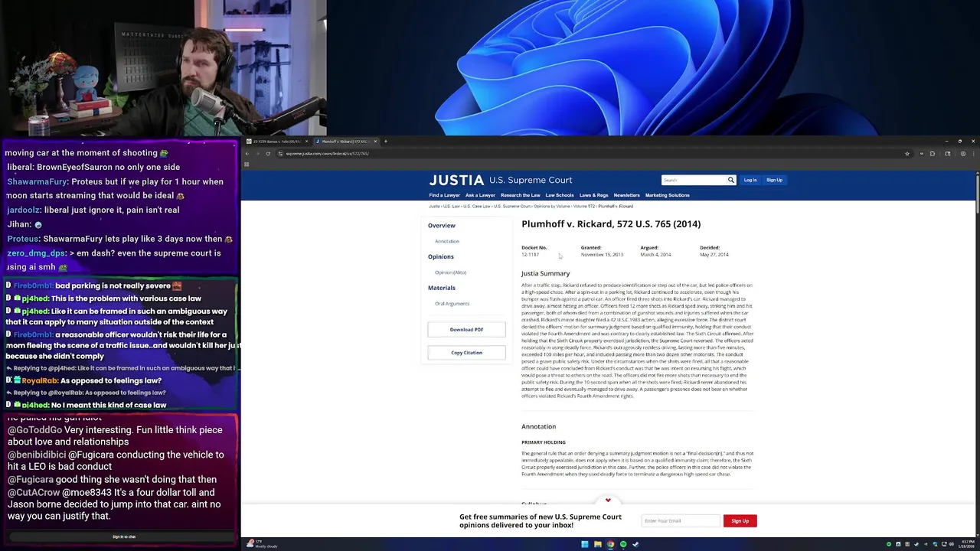
Task: Click the docket number 12-1117
Action: click(530, 255)
